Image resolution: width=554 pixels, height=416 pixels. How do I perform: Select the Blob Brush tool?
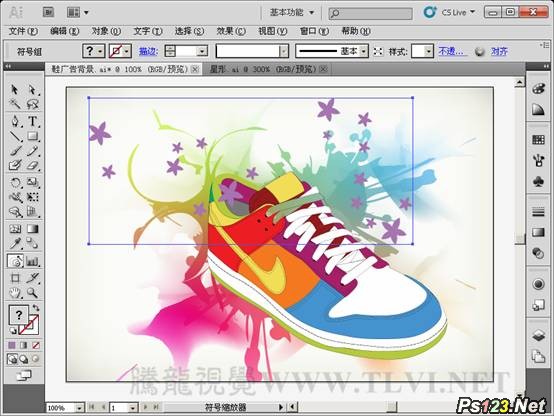point(14,165)
